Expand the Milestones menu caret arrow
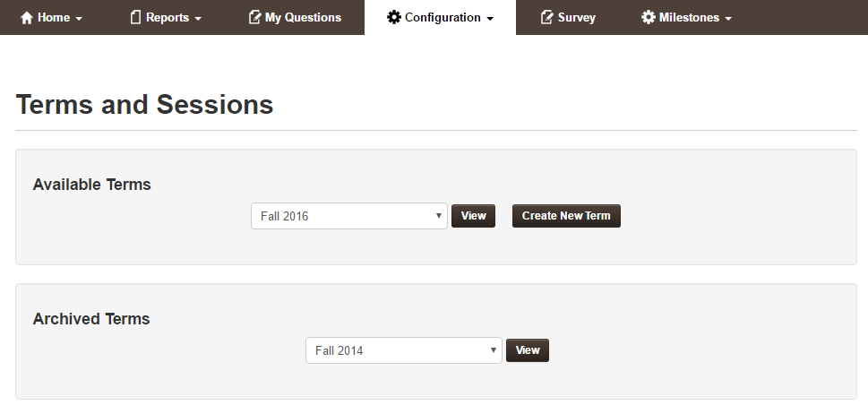Image resolution: width=868 pixels, height=414 pixels. point(728,19)
